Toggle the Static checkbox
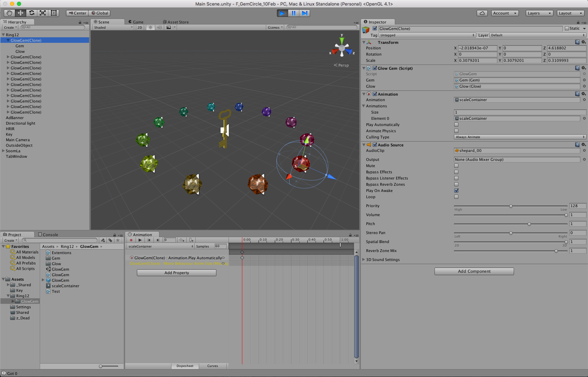This screenshot has height=377, width=588. 567,28
